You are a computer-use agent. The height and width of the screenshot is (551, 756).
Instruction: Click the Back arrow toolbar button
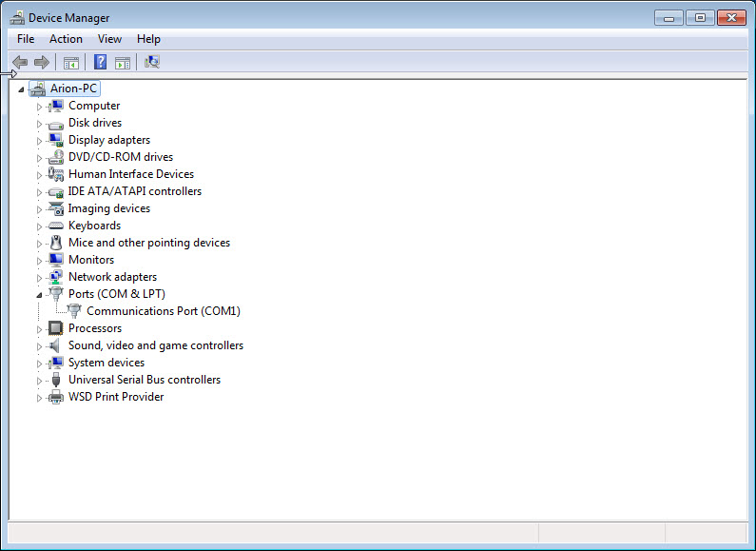pyautogui.click(x=19, y=63)
